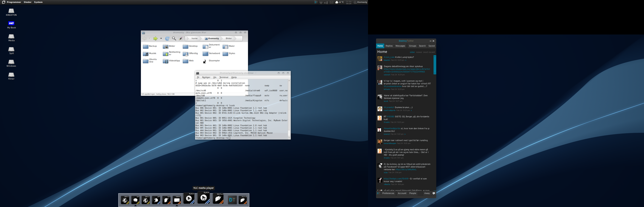The height and width of the screenshot is (207, 644).
Task: Open the thomaslg user menu in top panel
Action: [x=360, y=2]
